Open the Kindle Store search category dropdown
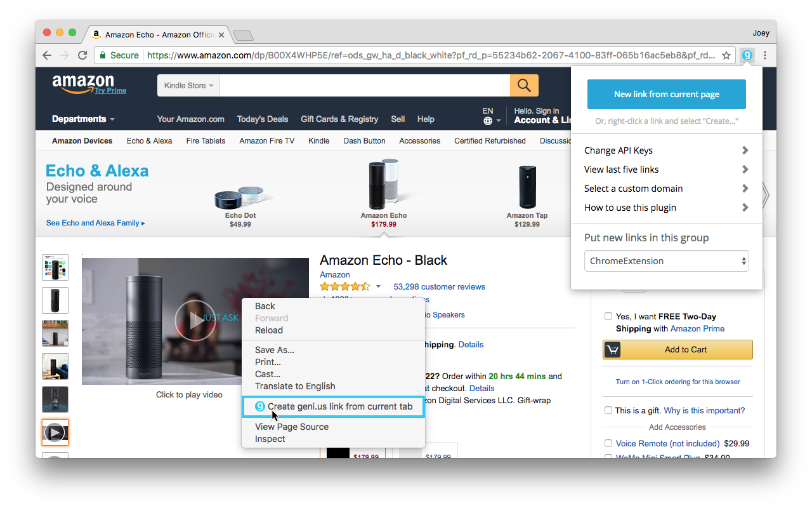Image resolution: width=812 pixels, height=508 pixels. (x=188, y=86)
